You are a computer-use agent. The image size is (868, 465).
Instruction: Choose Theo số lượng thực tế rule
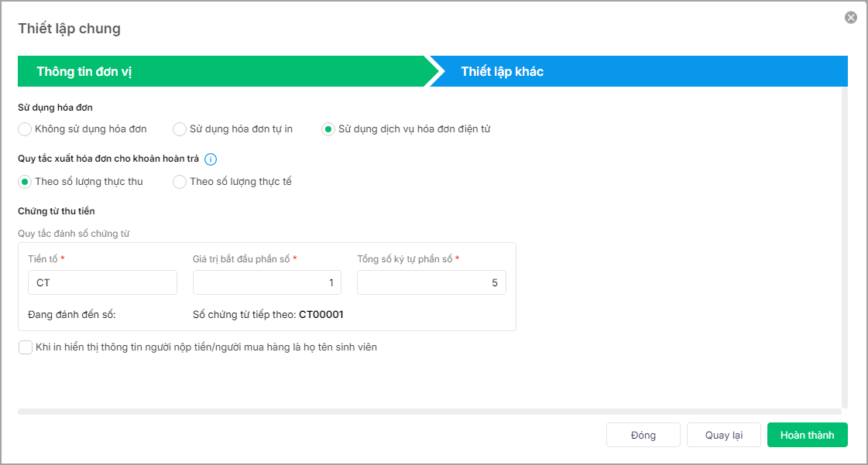coord(180,182)
